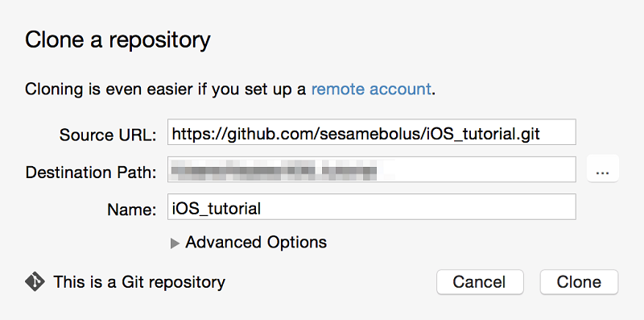Click inside the Destination Path field
This screenshot has height=320, width=644.
[372, 169]
